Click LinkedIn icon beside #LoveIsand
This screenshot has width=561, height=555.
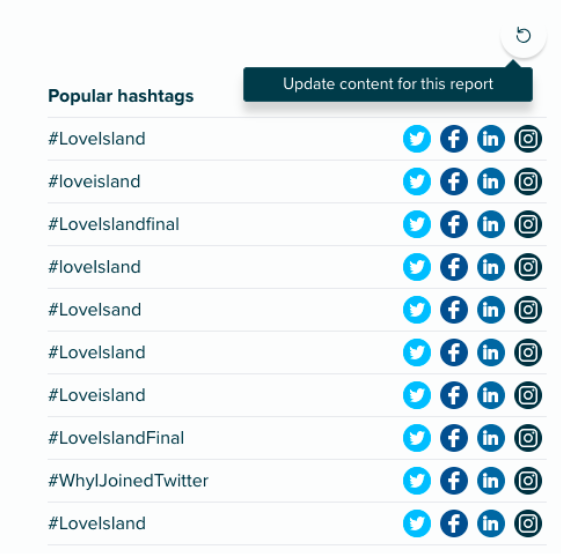[491, 310]
